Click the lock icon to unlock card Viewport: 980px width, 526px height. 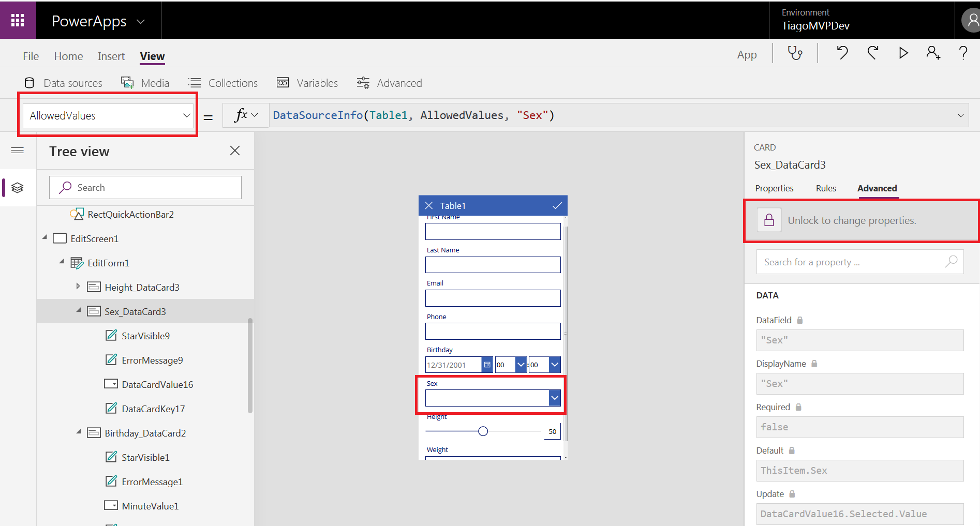tap(769, 220)
